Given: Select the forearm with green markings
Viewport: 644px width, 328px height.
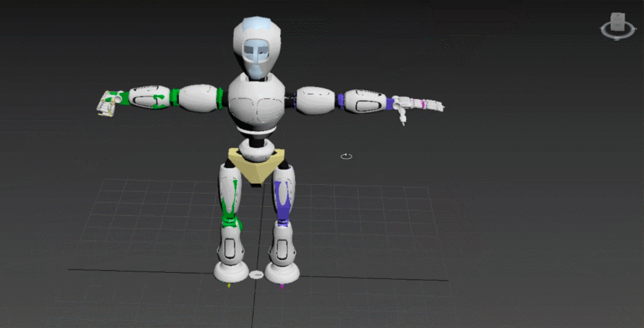Looking at the screenshot, I should [149, 97].
